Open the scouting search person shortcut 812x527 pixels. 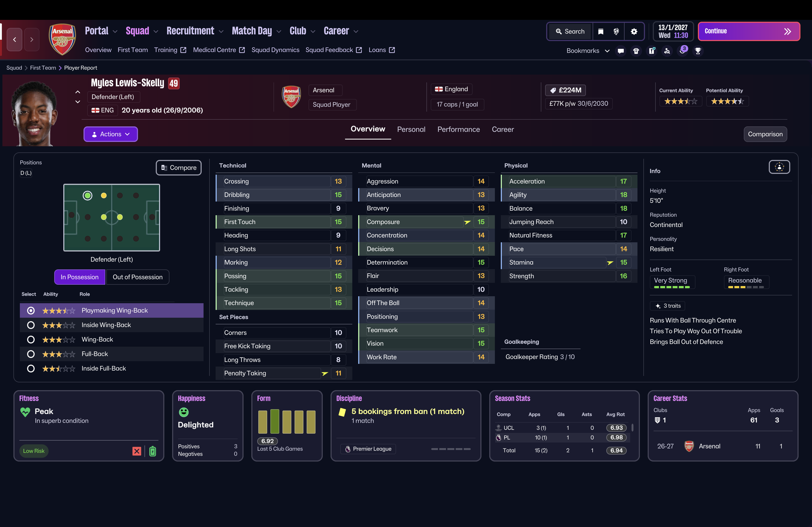667,51
